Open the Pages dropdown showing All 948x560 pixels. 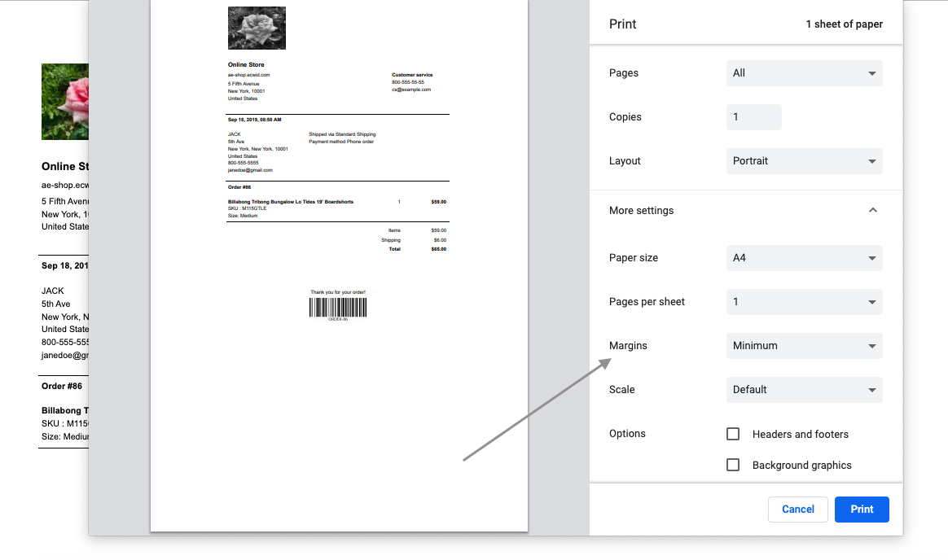pos(804,73)
